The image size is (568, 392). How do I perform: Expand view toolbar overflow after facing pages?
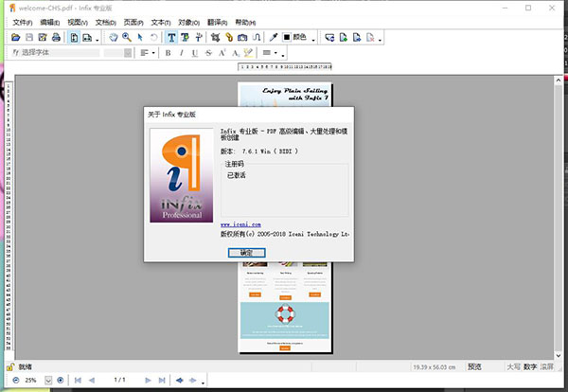98,40
